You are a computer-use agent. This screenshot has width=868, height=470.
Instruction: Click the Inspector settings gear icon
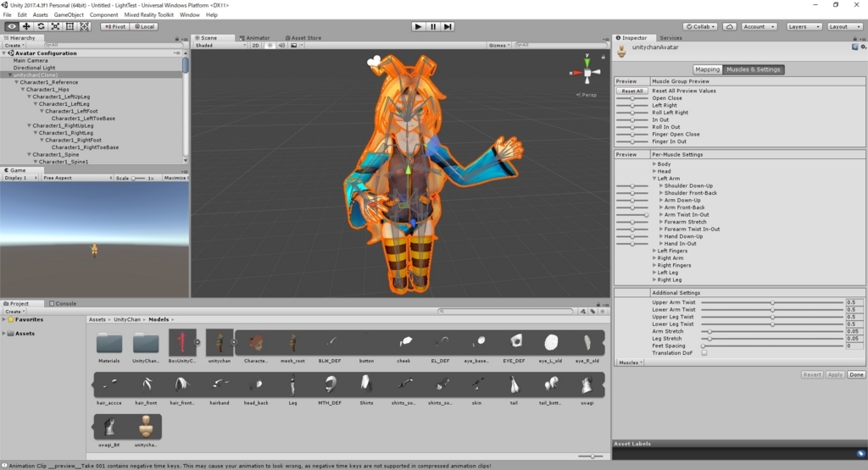pos(863,47)
